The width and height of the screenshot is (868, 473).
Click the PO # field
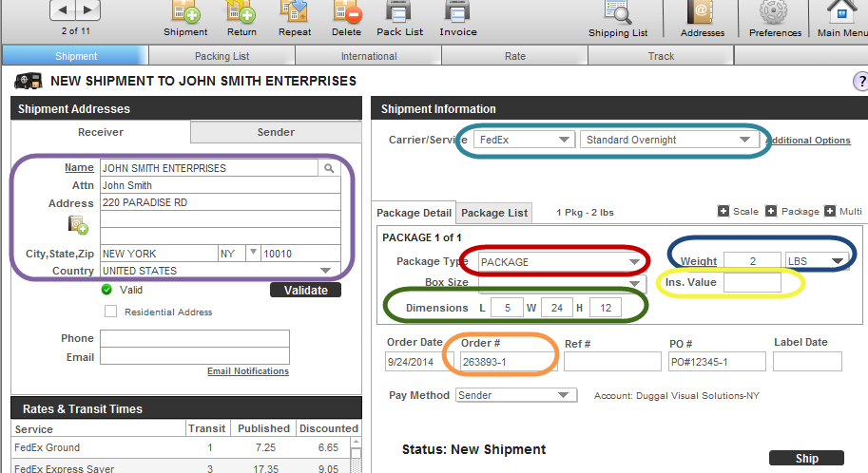click(x=717, y=361)
